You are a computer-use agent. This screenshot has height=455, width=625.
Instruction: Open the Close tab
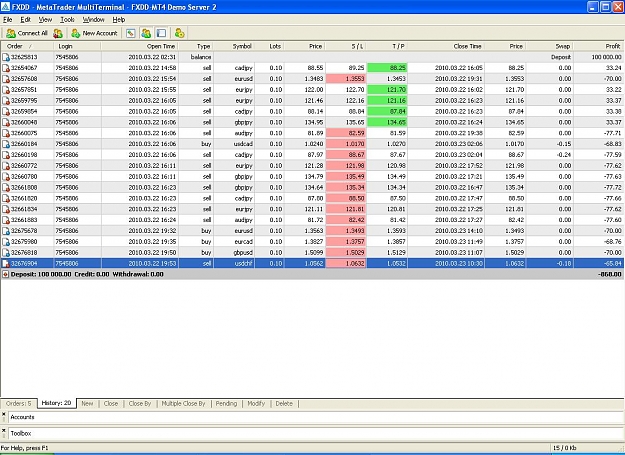[x=111, y=404]
